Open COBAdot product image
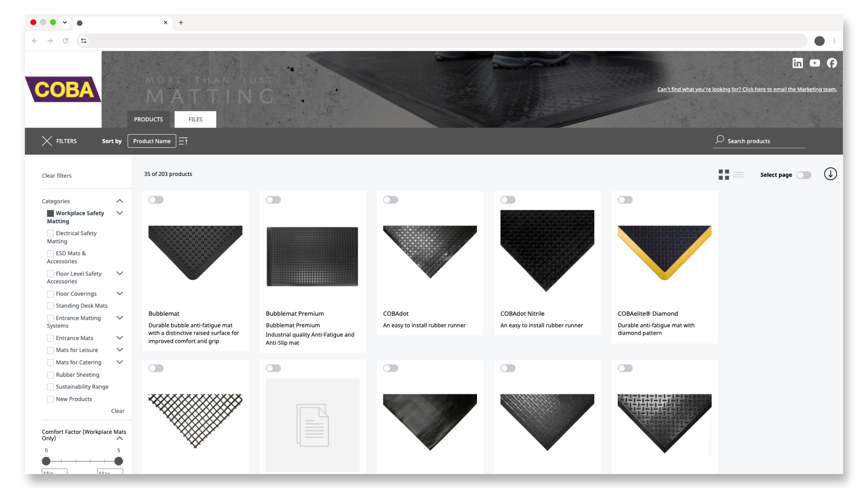The width and height of the screenshot is (868, 488). coord(430,252)
